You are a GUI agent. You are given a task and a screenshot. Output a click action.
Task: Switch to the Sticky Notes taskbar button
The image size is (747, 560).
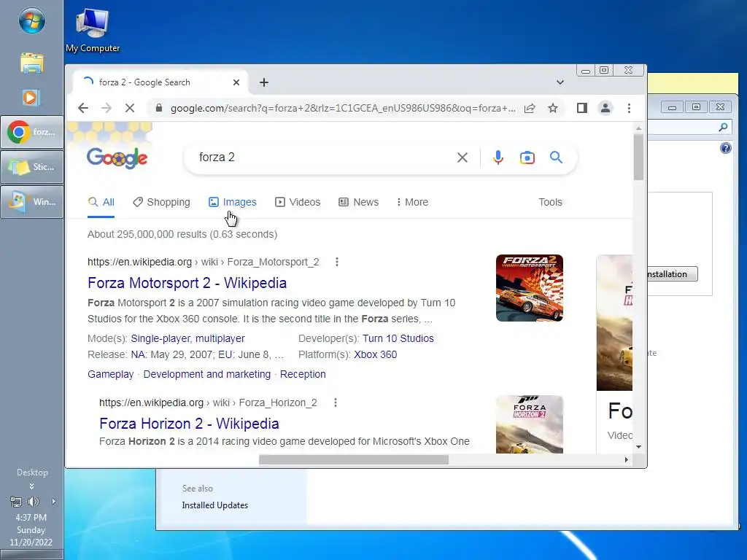point(32,167)
